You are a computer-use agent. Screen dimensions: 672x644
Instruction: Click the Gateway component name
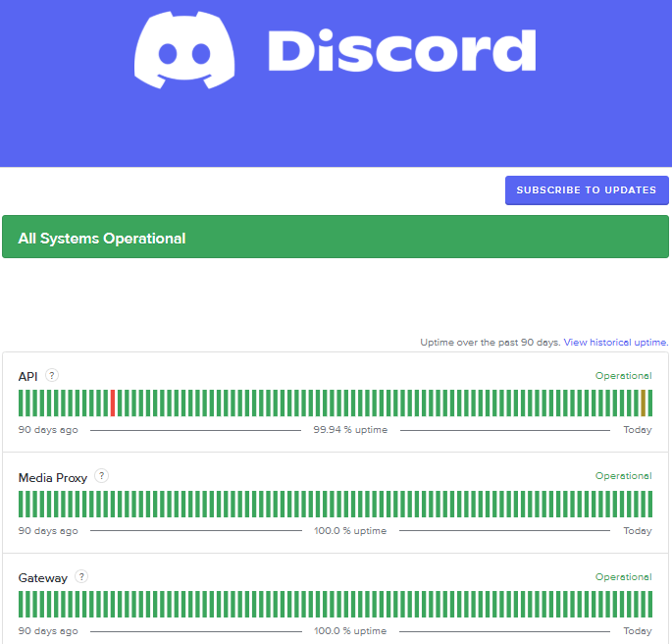[43, 578]
